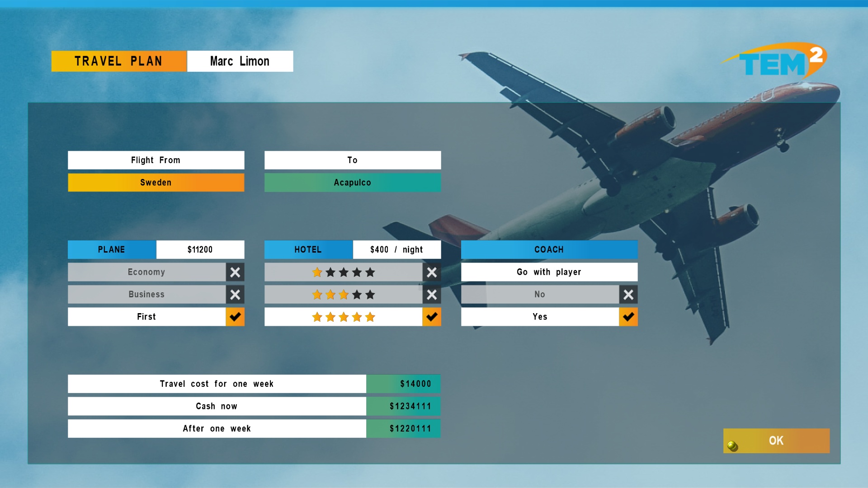Click the COACH section header button
Viewport: 868px width, 488px height.
[549, 249]
